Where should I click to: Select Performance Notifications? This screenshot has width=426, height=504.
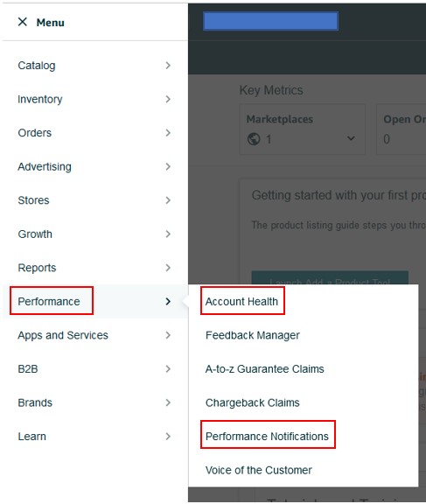click(267, 437)
